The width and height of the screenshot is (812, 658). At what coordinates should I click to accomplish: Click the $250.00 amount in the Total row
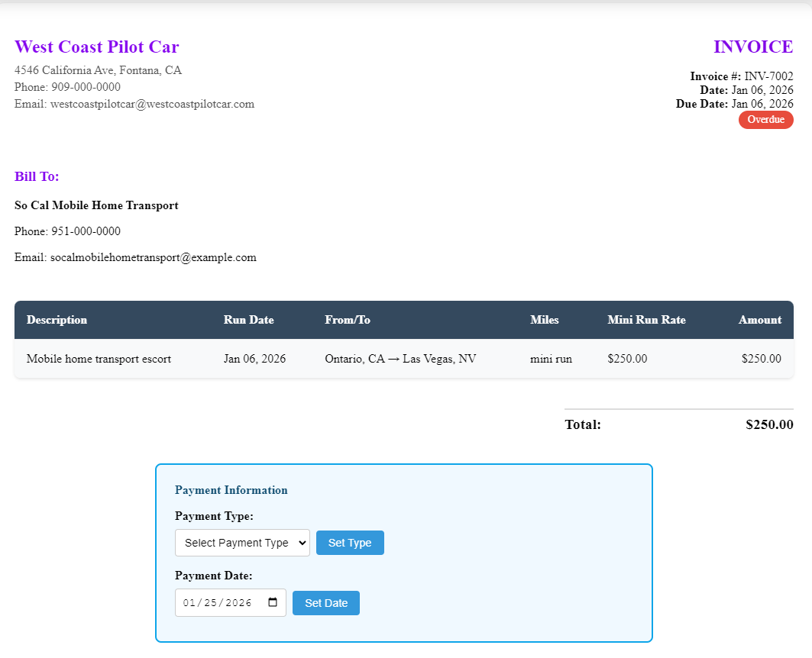(769, 424)
